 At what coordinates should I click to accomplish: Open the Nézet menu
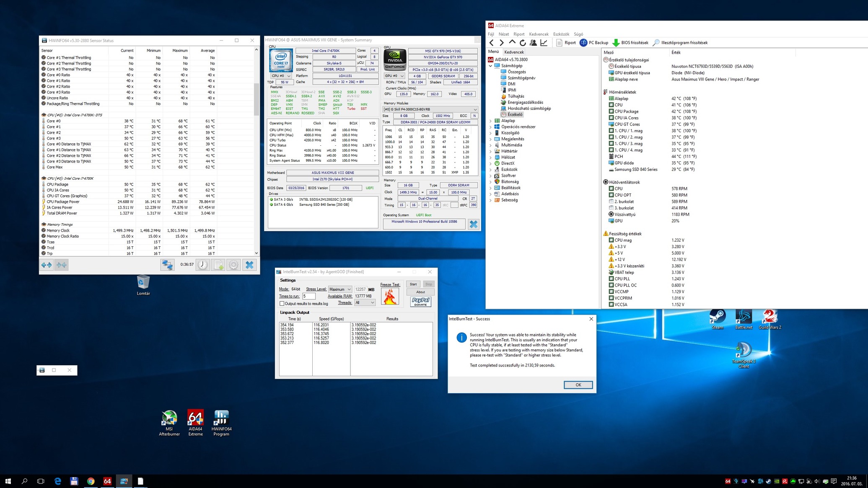tap(504, 34)
